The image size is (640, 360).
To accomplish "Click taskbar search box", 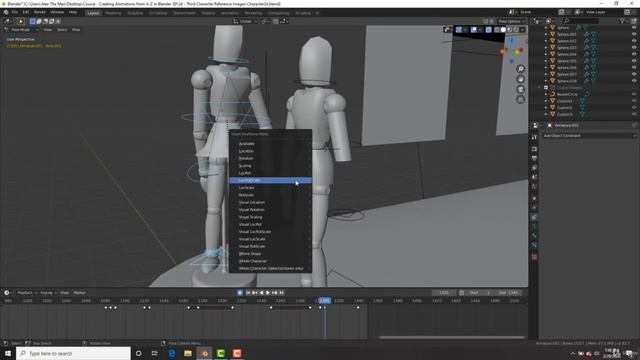I will pyautogui.click(x=73, y=353).
